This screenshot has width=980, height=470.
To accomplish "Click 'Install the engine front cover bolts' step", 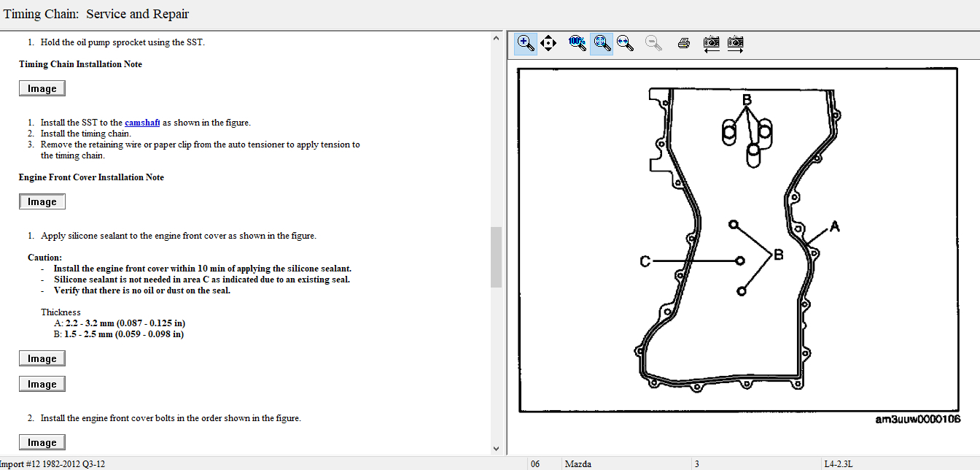I will pyautogui.click(x=171, y=418).
